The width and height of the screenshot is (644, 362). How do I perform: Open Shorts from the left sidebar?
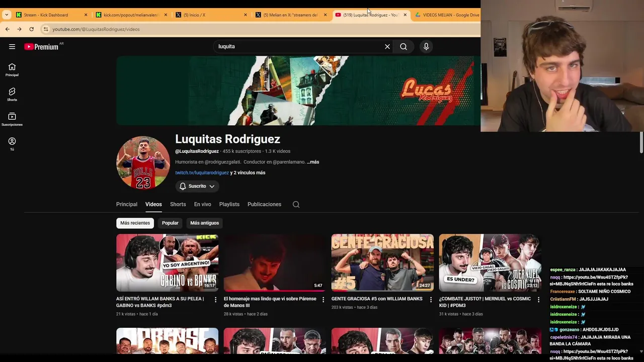12,95
